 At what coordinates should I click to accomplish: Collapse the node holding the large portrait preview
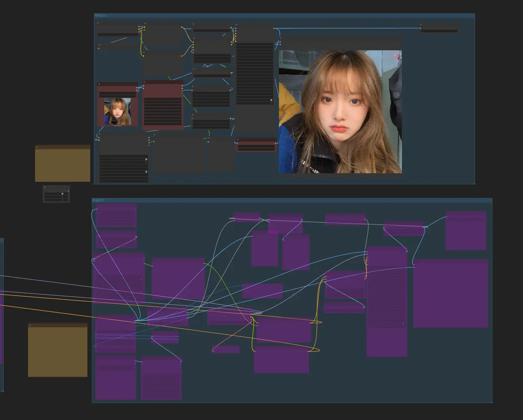281,38
